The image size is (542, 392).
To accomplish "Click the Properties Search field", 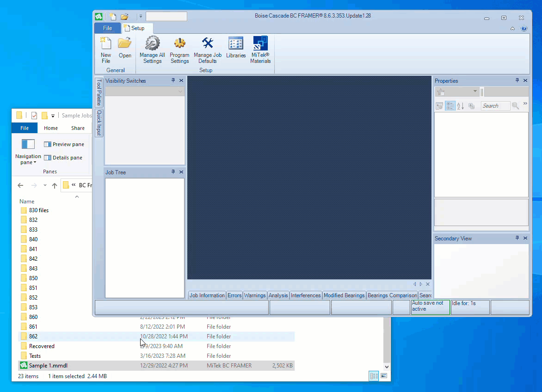I will point(495,106).
